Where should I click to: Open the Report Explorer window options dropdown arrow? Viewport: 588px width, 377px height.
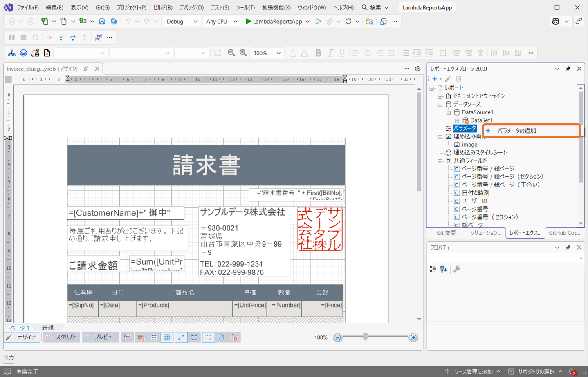tap(557, 69)
